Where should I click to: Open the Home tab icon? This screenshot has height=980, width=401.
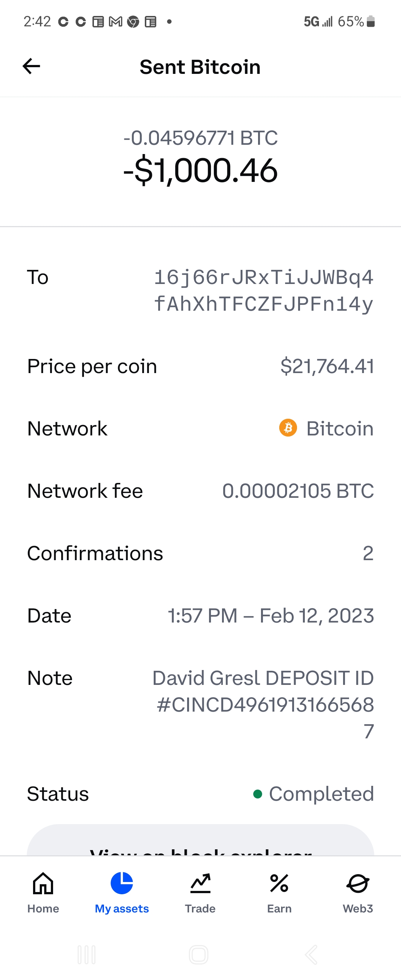click(x=43, y=883)
